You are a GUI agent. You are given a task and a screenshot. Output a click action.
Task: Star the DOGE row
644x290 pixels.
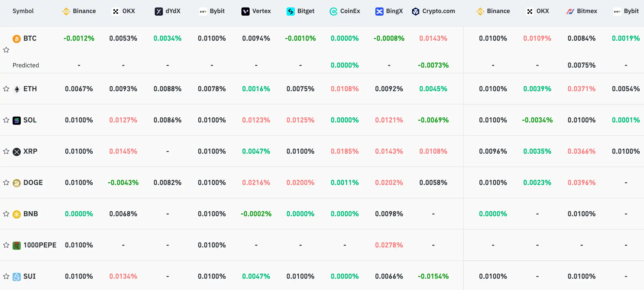pyautogui.click(x=6, y=183)
